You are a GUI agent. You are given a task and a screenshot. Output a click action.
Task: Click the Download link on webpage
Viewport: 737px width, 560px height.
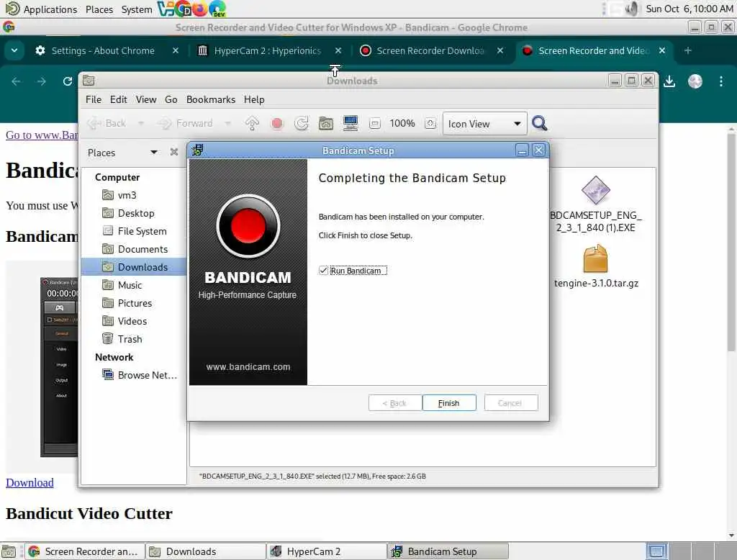click(30, 482)
